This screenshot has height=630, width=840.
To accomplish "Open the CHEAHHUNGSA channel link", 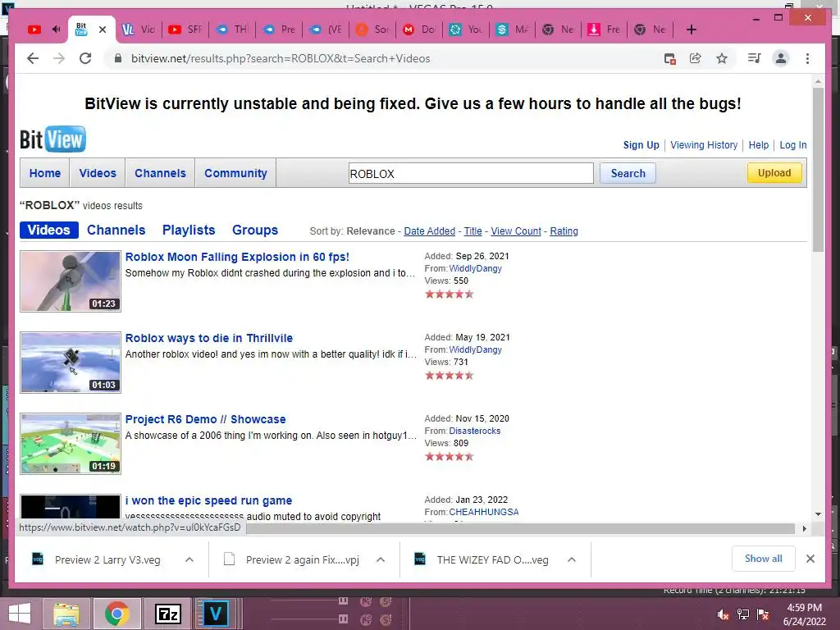I will coord(484,512).
